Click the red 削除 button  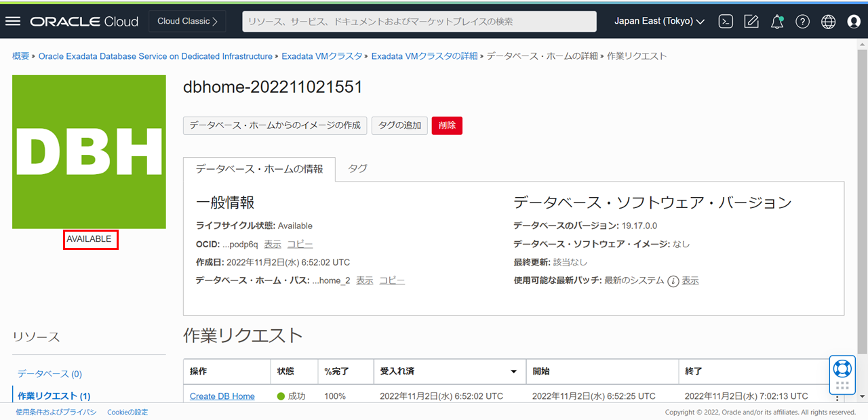pos(447,125)
